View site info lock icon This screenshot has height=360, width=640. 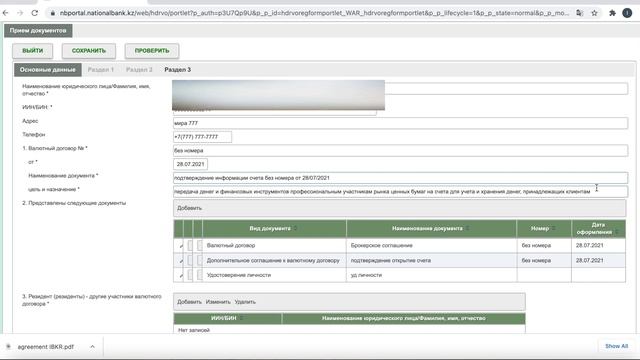pyautogui.click(x=53, y=13)
